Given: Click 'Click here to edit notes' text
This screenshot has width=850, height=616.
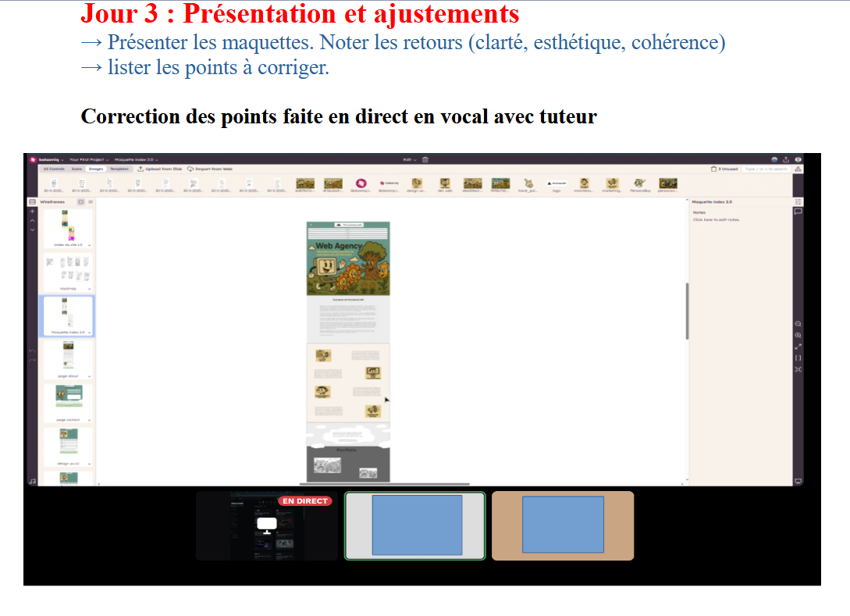Looking at the screenshot, I should pyautogui.click(x=716, y=220).
